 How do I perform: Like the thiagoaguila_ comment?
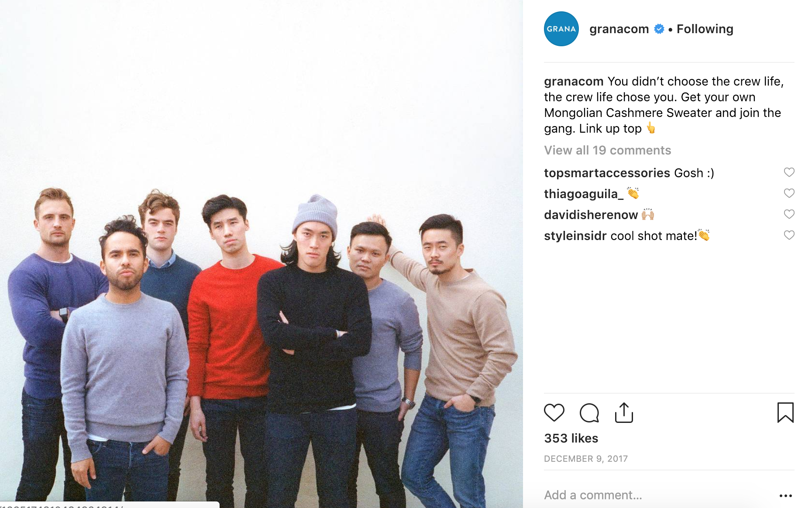[789, 193]
